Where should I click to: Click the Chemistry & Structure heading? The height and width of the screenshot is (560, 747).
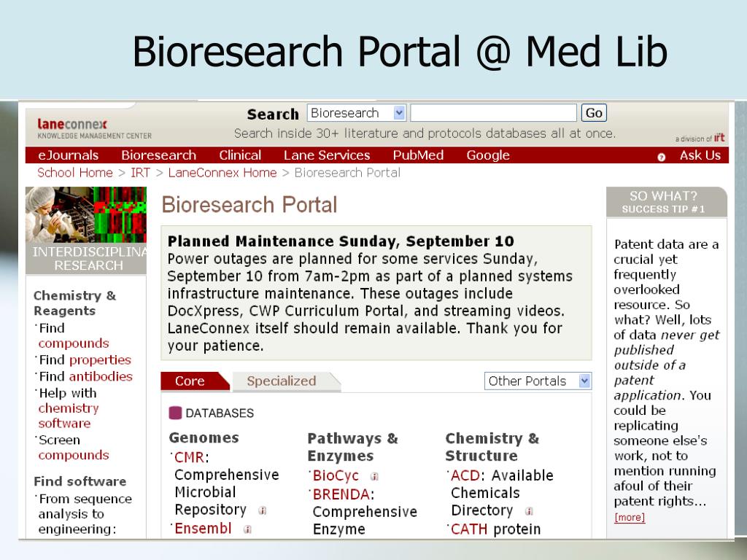492,447
